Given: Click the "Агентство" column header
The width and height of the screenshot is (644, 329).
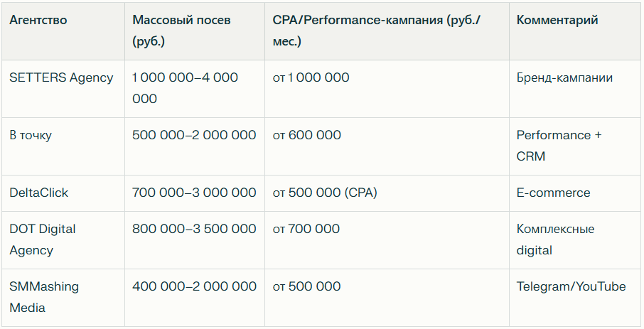Looking at the screenshot, I should [38, 20].
